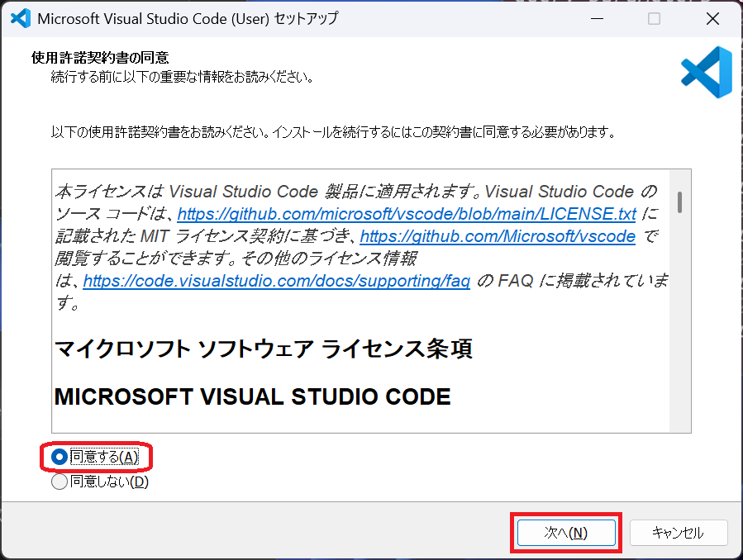This screenshot has height=560, width=743.
Task: Select the 同意する(A) radio button
Action: (60, 456)
